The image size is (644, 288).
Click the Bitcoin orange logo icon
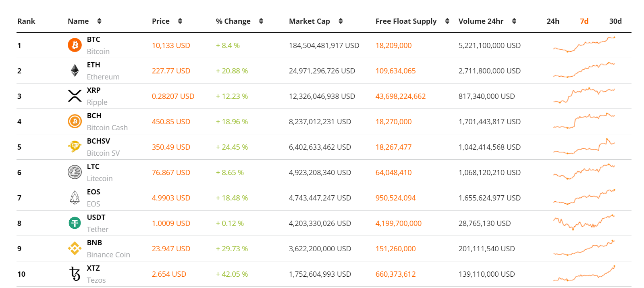tap(75, 45)
